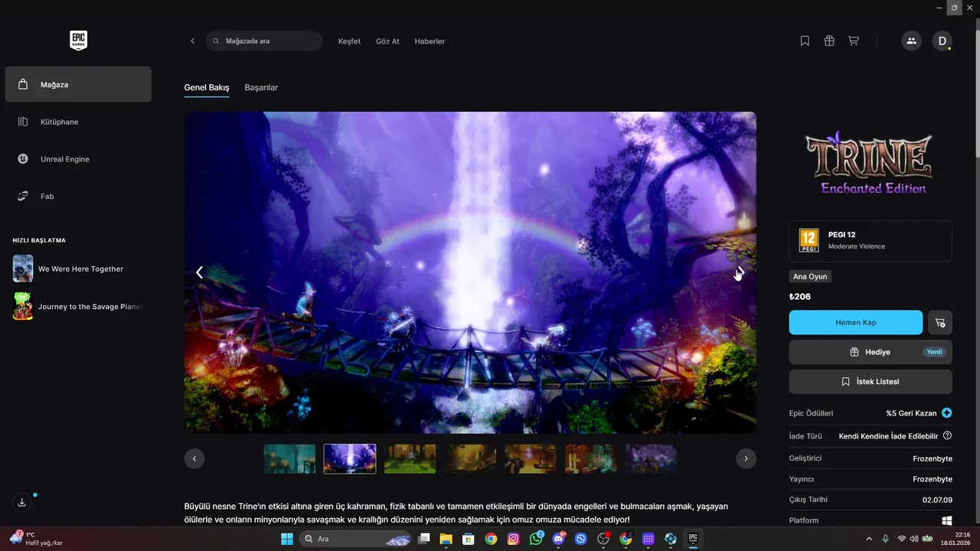Launch We Were Here Together quick launch
Image resolution: width=980 pixels, height=551 pixels.
click(78, 269)
